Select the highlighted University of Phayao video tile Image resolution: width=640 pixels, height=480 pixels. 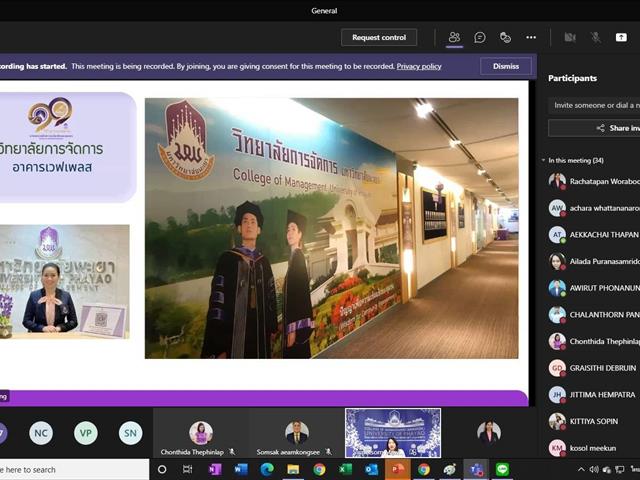pyautogui.click(x=393, y=433)
